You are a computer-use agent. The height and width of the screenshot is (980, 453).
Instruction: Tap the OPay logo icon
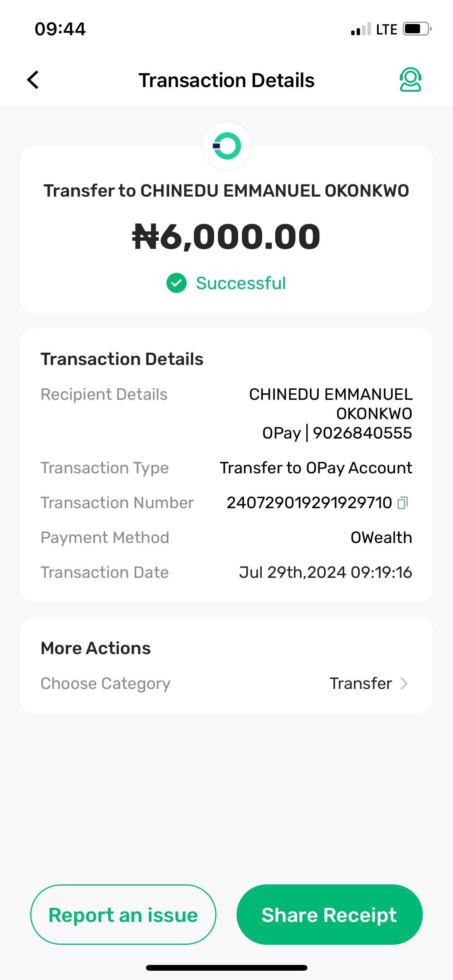(x=226, y=146)
